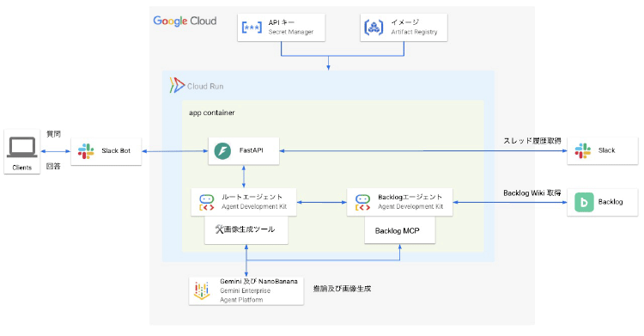Select Agent Development Kit under Backlogエージェント
Screen dimensions: 644x336
coord(410,206)
